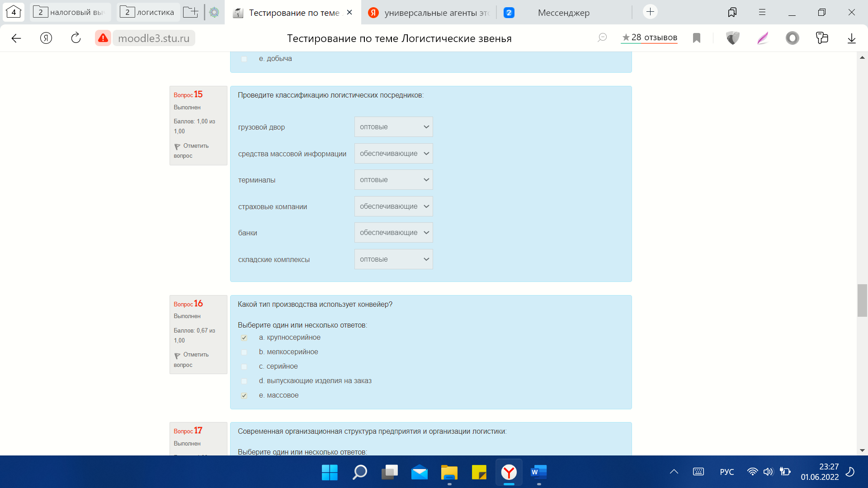Viewport: 868px width, 488px height.
Task: Open the Sticky Notes taskbar icon
Action: point(479,472)
